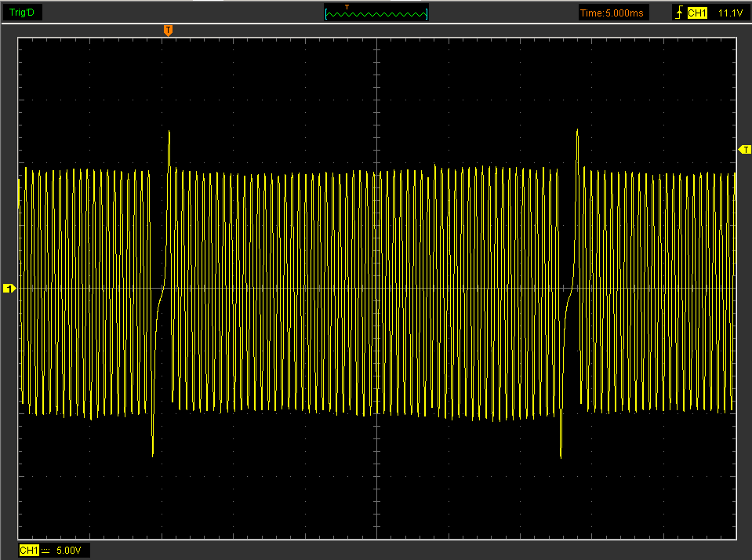Click the orange horizontal trigger position marker
Viewport: 752px width, 560px height.
(x=168, y=30)
